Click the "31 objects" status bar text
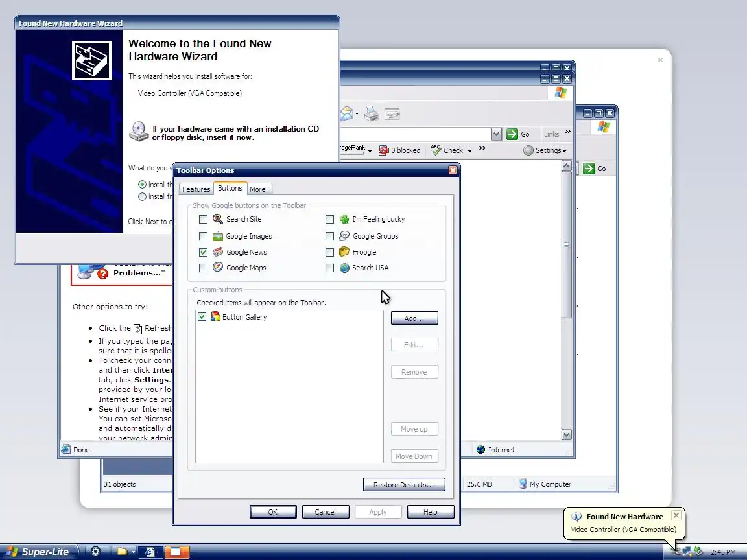 pyautogui.click(x=119, y=484)
